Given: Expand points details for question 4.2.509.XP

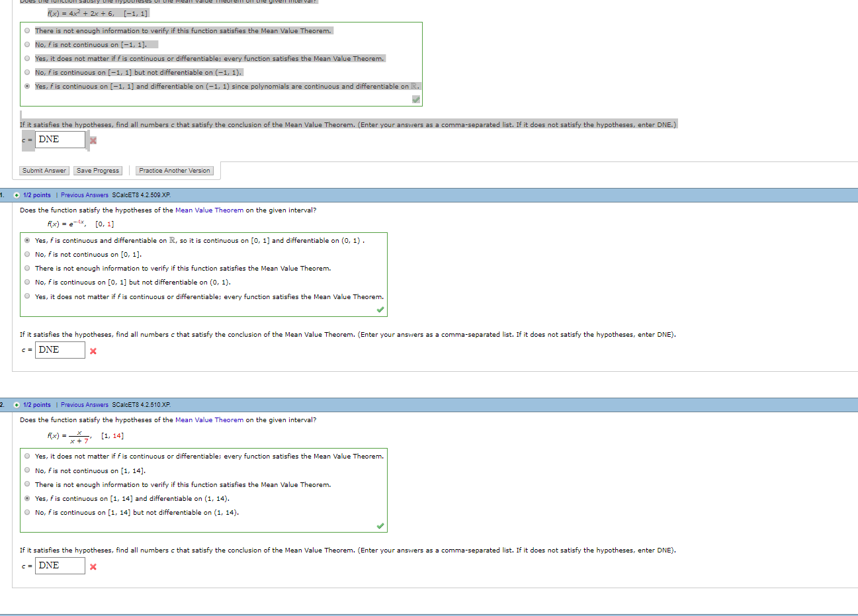Looking at the screenshot, I should pyautogui.click(x=17, y=195).
